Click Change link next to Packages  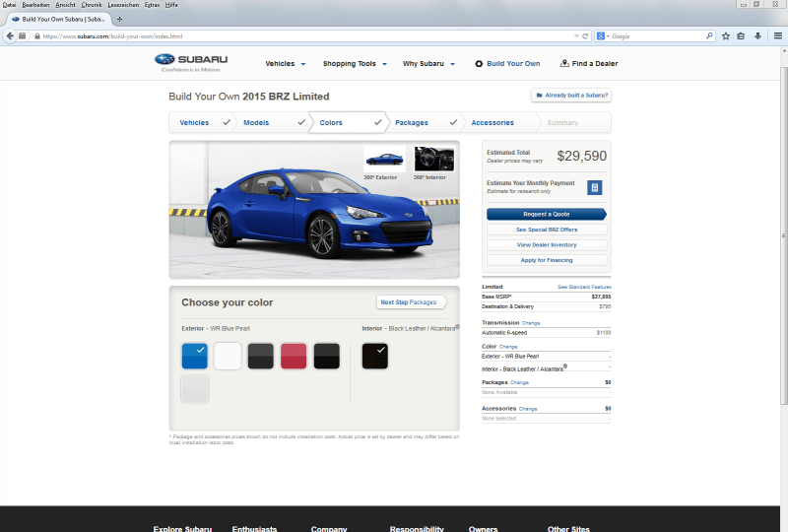(520, 382)
